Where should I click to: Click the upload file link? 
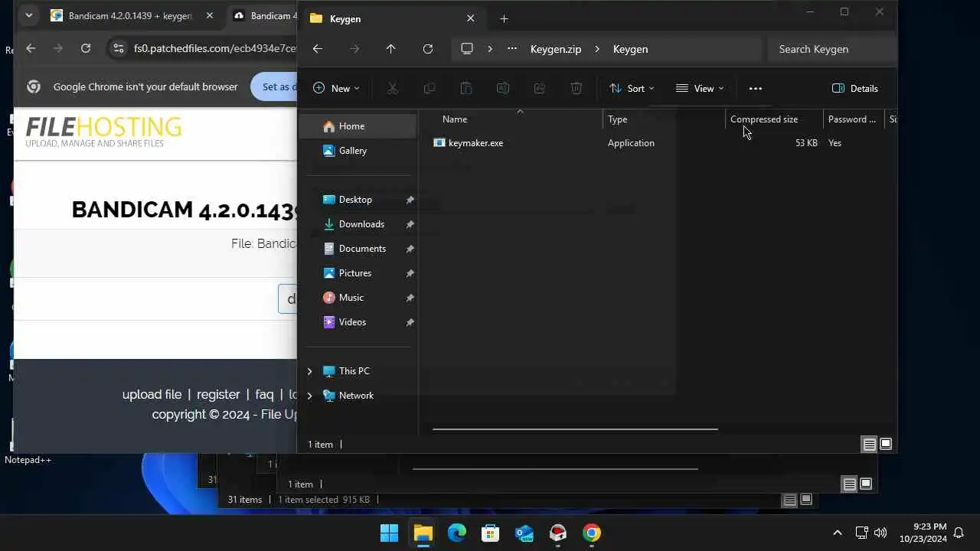(x=152, y=395)
